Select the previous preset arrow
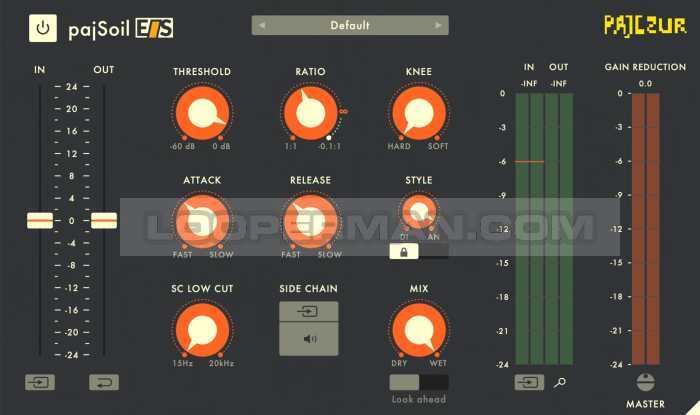This screenshot has height=415, width=700. click(262, 25)
